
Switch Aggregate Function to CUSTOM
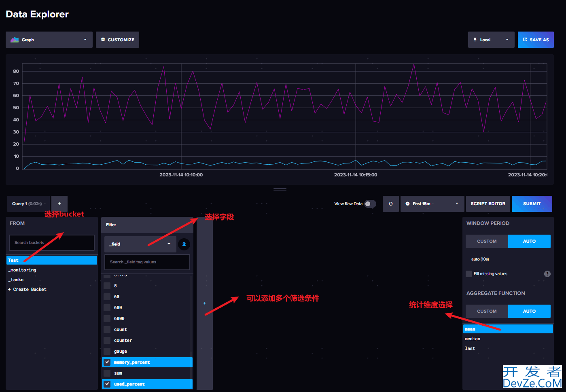487,311
